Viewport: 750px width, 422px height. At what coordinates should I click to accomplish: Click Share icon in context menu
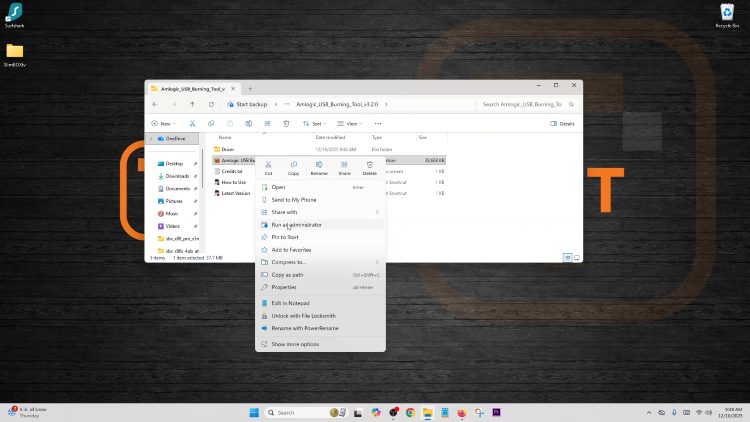[344, 168]
